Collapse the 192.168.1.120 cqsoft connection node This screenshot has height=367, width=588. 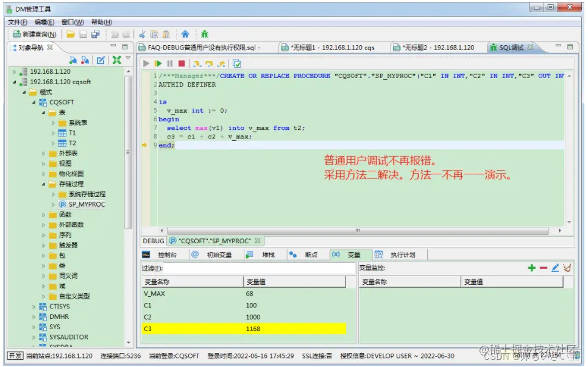15,82
